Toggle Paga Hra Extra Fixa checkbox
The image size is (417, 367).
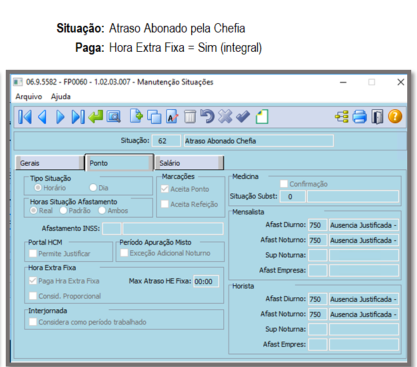33,281
